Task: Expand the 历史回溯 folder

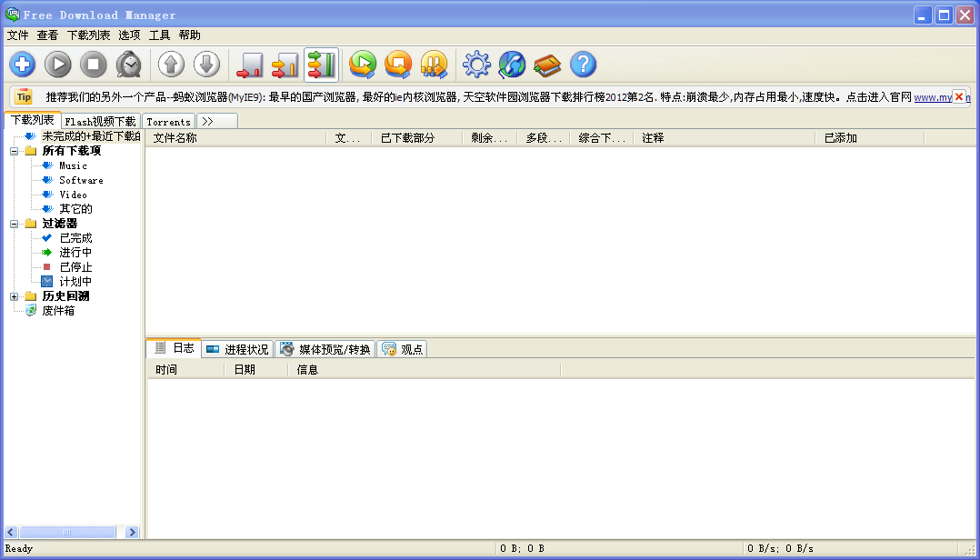Action: click(x=14, y=296)
